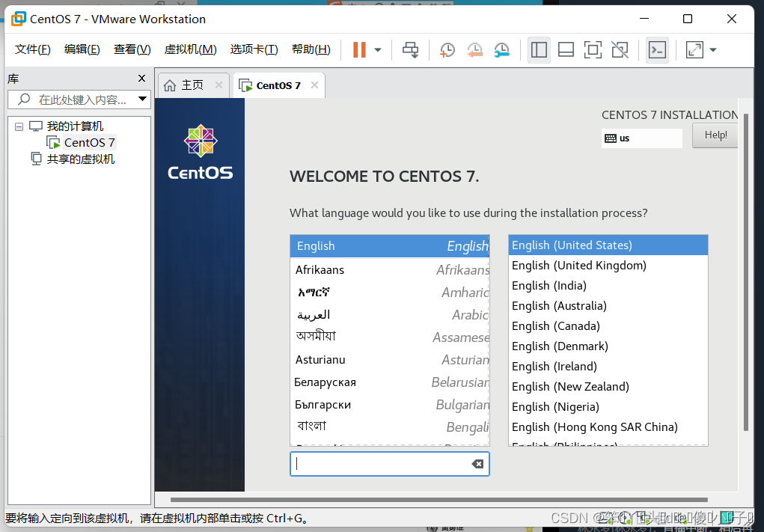Click the stretch guest display icon
Viewport: 764px width, 532px height.
pyautogui.click(x=694, y=49)
